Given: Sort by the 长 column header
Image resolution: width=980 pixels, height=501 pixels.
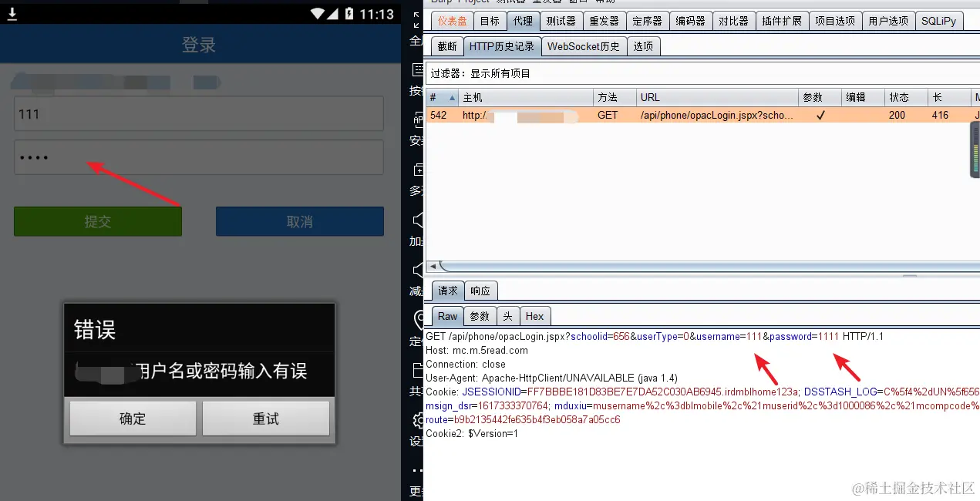Looking at the screenshot, I should click(x=949, y=98).
